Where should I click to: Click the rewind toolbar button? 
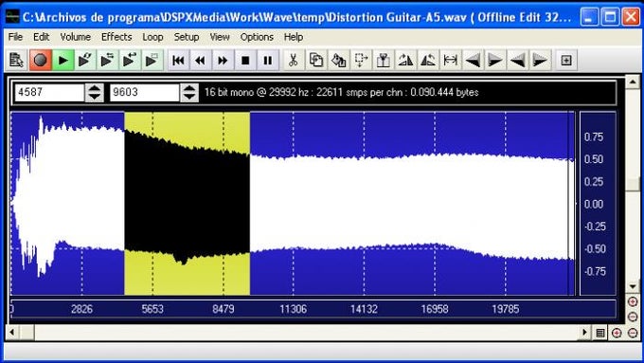(201, 61)
